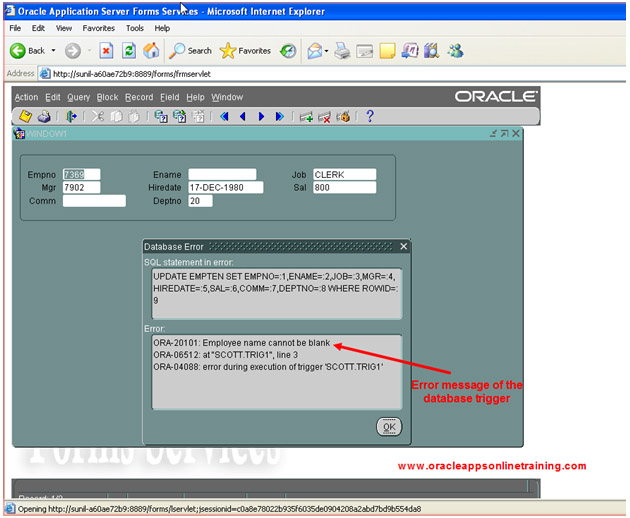Click the Execute Query icon
Screen dimensions: 630x518
[180, 117]
